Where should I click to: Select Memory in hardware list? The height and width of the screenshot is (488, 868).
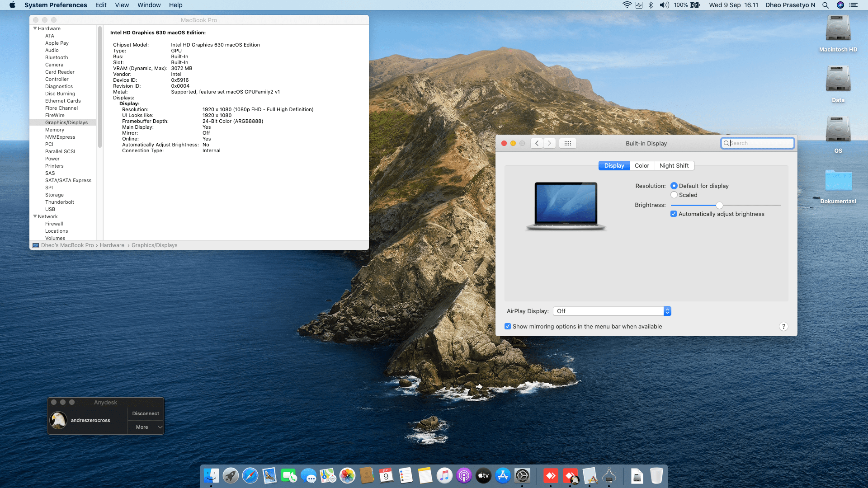click(55, 130)
